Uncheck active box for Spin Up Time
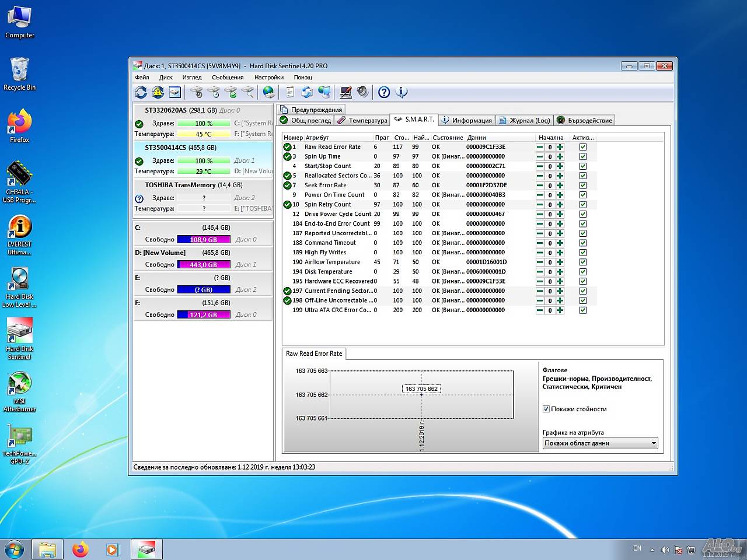 (582, 156)
